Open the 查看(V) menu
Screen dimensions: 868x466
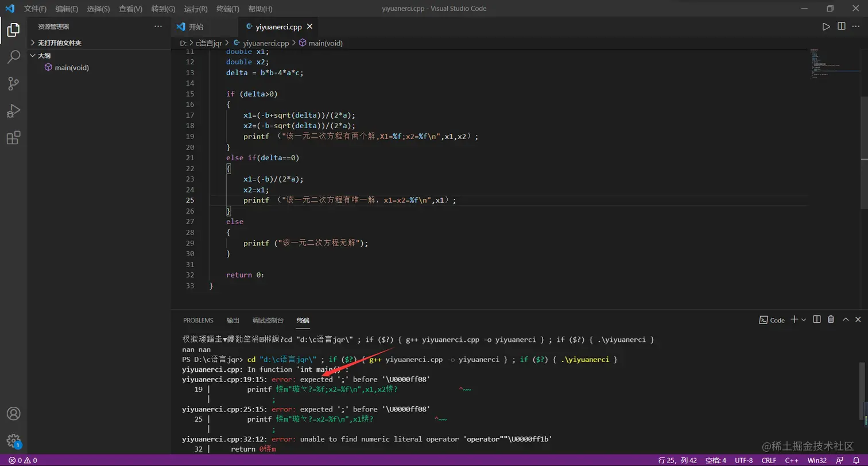pyautogui.click(x=130, y=9)
